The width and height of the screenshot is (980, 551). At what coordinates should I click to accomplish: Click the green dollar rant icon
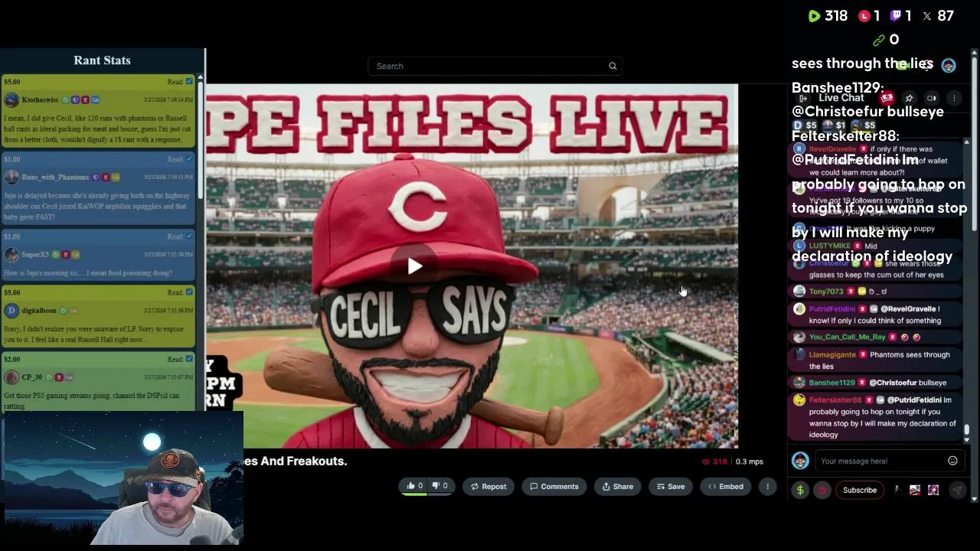pos(800,491)
